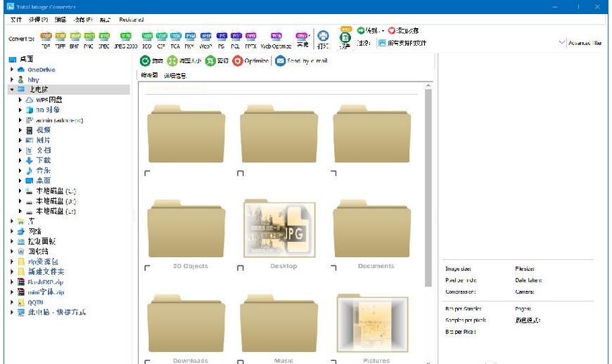The image size is (612, 364).
Task: Expand the OneDrive tree node
Action: [x=12, y=70]
